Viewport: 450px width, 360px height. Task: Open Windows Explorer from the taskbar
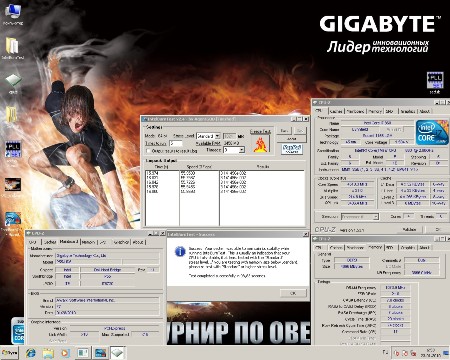pos(48,353)
